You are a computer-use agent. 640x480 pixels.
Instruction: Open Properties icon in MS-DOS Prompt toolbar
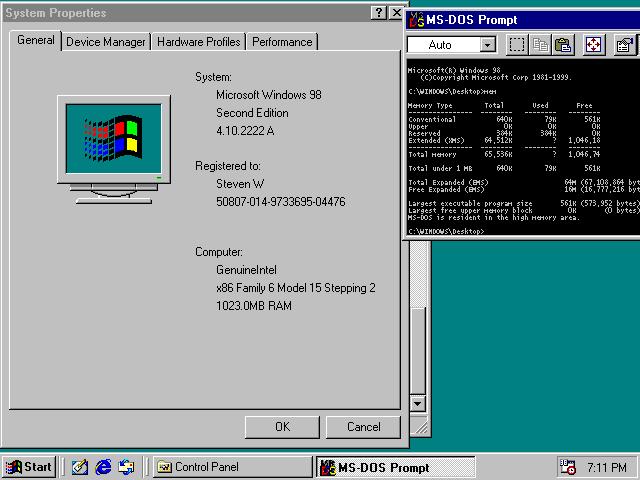click(x=624, y=44)
